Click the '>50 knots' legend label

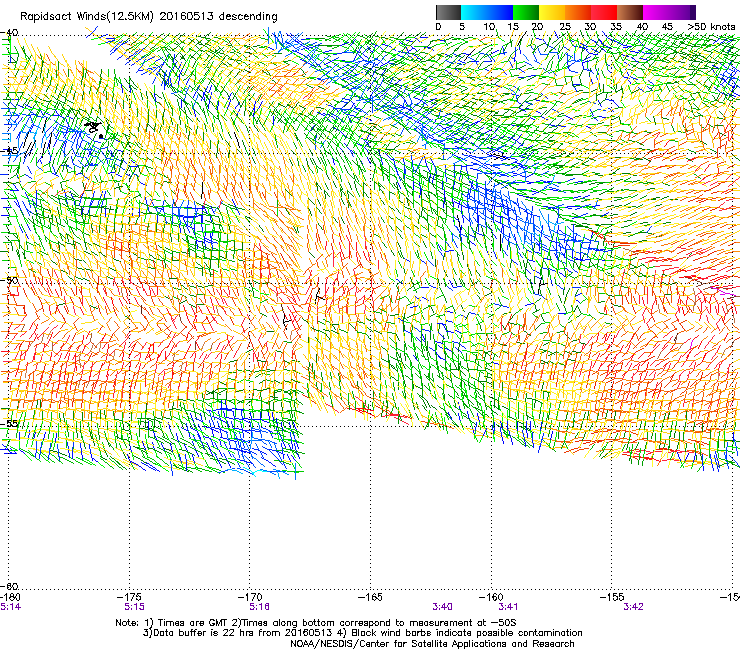pos(712,27)
